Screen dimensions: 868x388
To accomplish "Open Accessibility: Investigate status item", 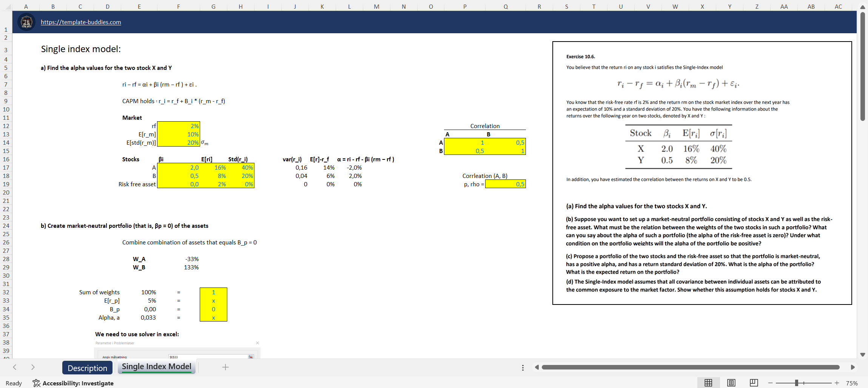I will [73, 383].
